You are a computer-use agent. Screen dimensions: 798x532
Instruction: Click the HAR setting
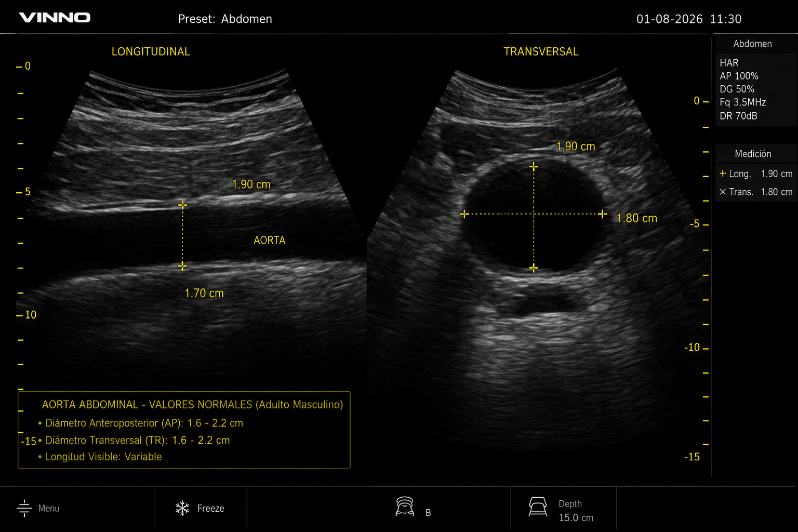[x=729, y=63]
